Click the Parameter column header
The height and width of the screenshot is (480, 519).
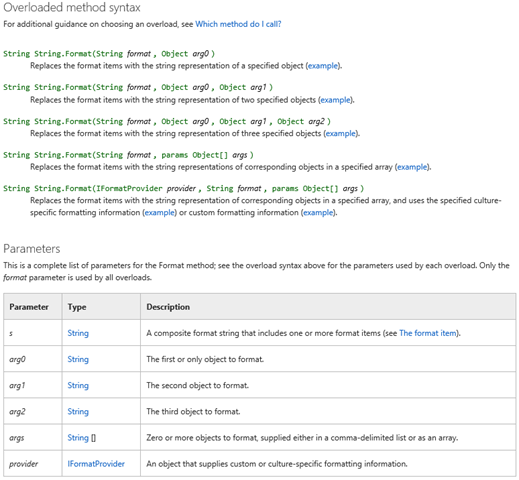point(29,307)
